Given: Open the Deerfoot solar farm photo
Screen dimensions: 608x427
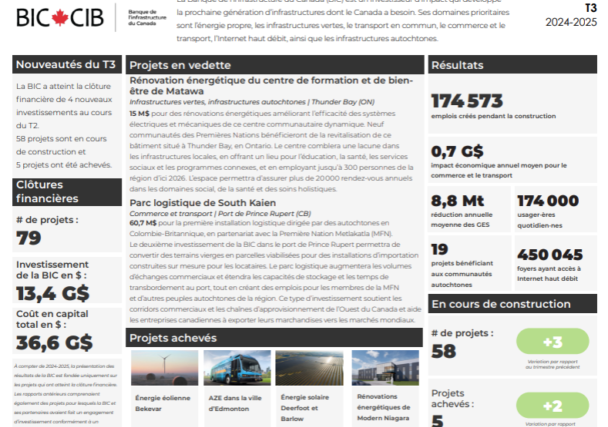Looking at the screenshot, I should [309, 368].
